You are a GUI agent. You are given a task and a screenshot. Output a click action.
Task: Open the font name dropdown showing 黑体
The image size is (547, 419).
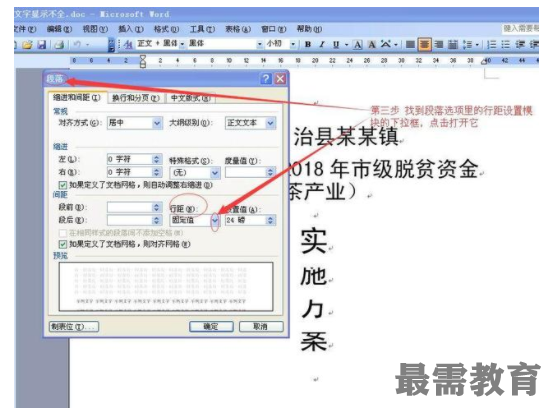point(225,44)
